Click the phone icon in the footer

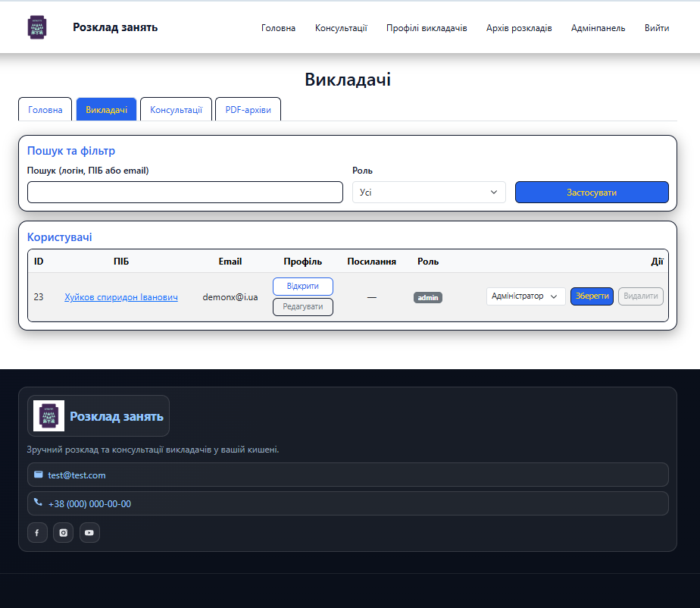click(x=39, y=503)
